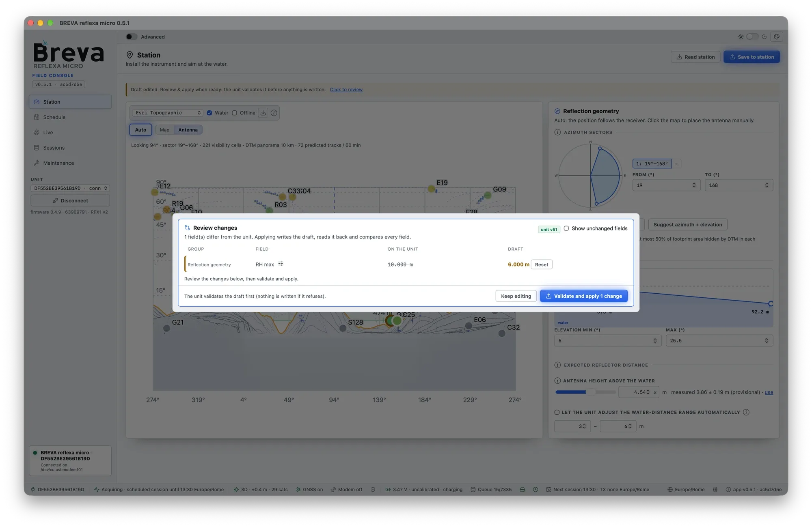Click the Read station button

coord(695,57)
